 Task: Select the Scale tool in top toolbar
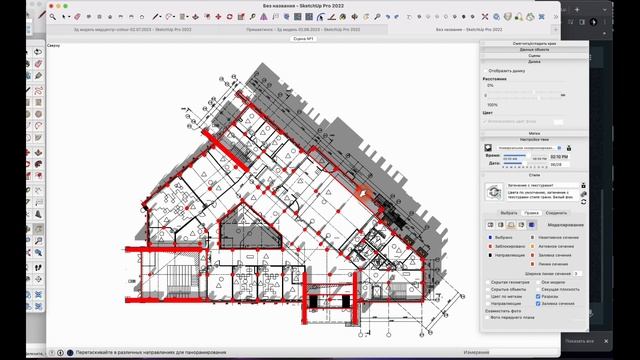(241, 17)
